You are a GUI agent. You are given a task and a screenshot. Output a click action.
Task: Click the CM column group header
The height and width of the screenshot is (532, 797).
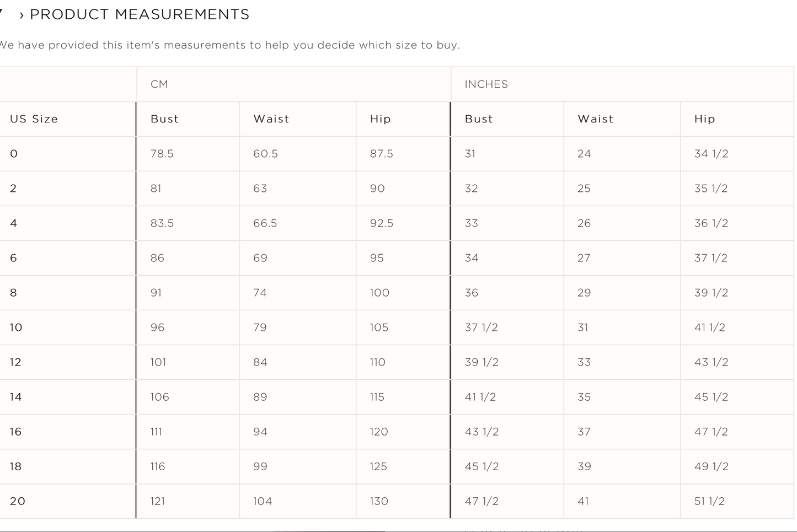(x=159, y=84)
